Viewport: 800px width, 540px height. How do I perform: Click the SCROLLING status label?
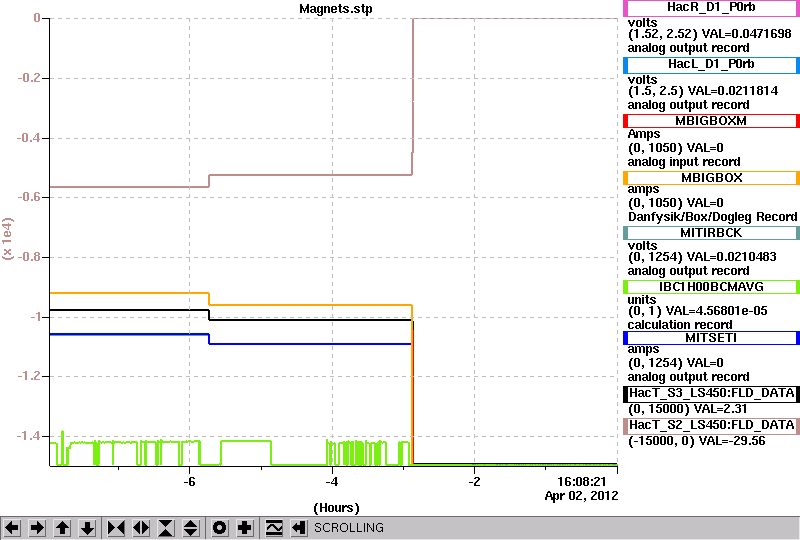pyautogui.click(x=348, y=528)
